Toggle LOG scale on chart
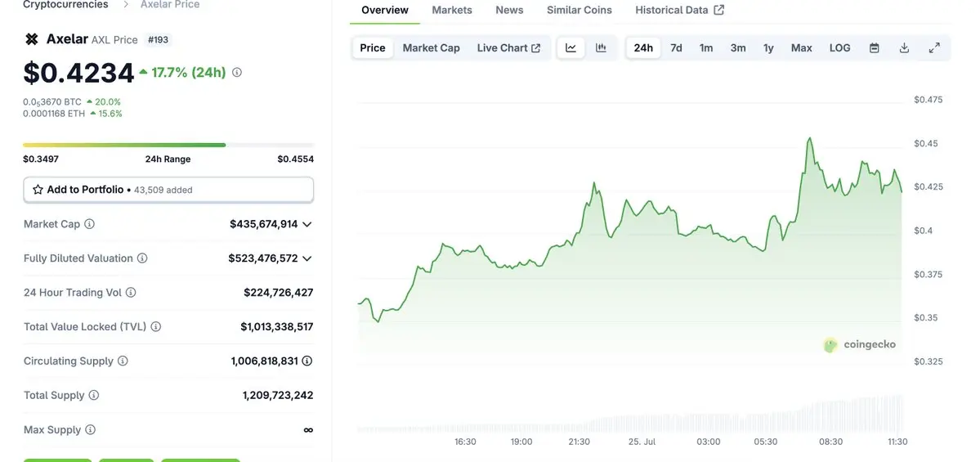980x462 pixels. [840, 48]
